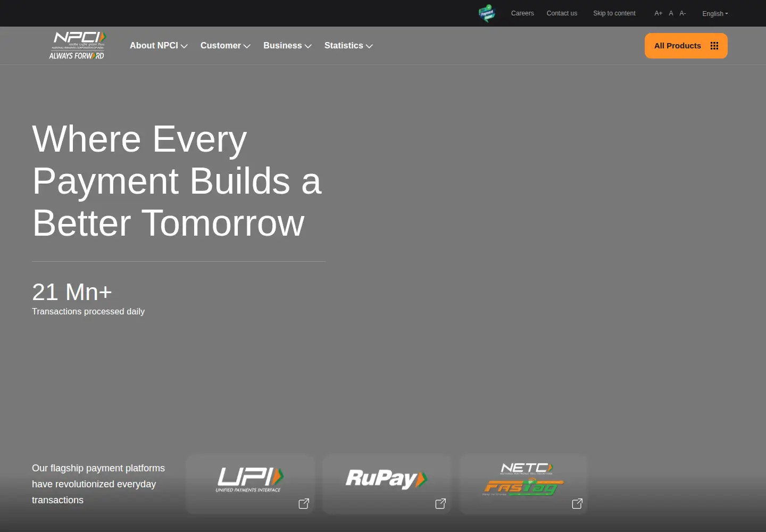Open external link icon on RuPay card

[440, 503]
